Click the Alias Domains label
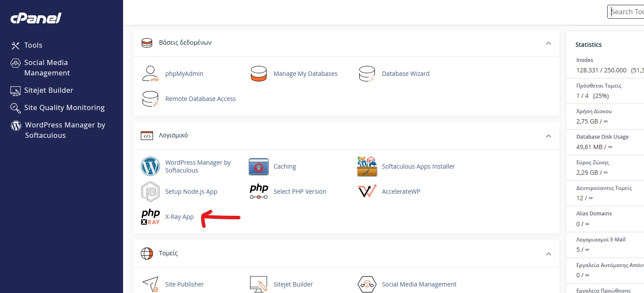This screenshot has width=644, height=293. click(594, 214)
